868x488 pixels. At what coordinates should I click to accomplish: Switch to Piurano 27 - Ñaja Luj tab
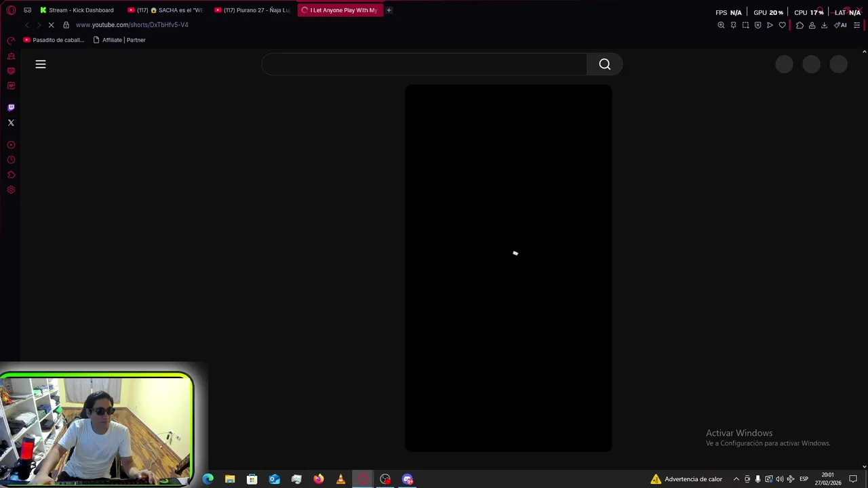coord(252,10)
